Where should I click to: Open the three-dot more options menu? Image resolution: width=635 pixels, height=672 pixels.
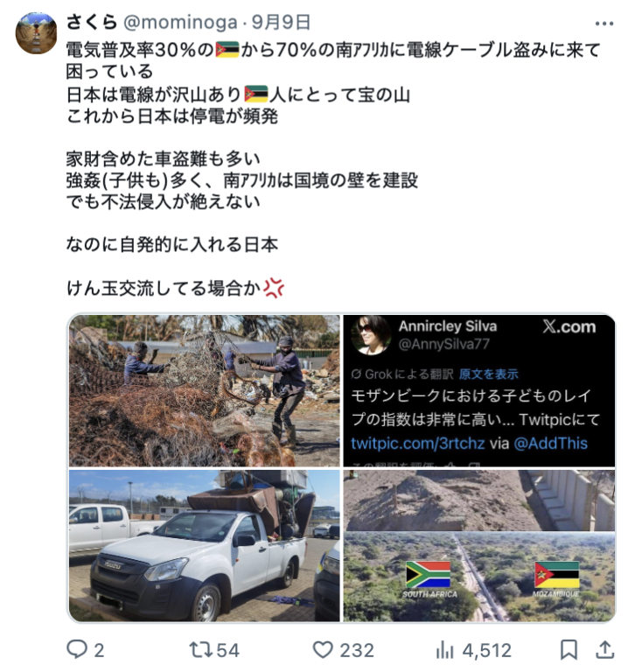(x=604, y=24)
